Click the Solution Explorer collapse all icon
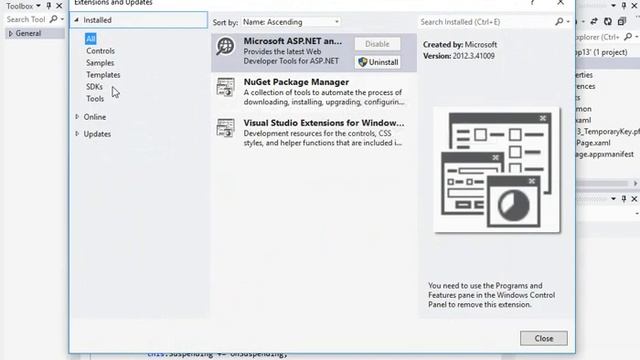The width and height of the screenshot is (640, 360). pyautogui.click(x=622, y=21)
